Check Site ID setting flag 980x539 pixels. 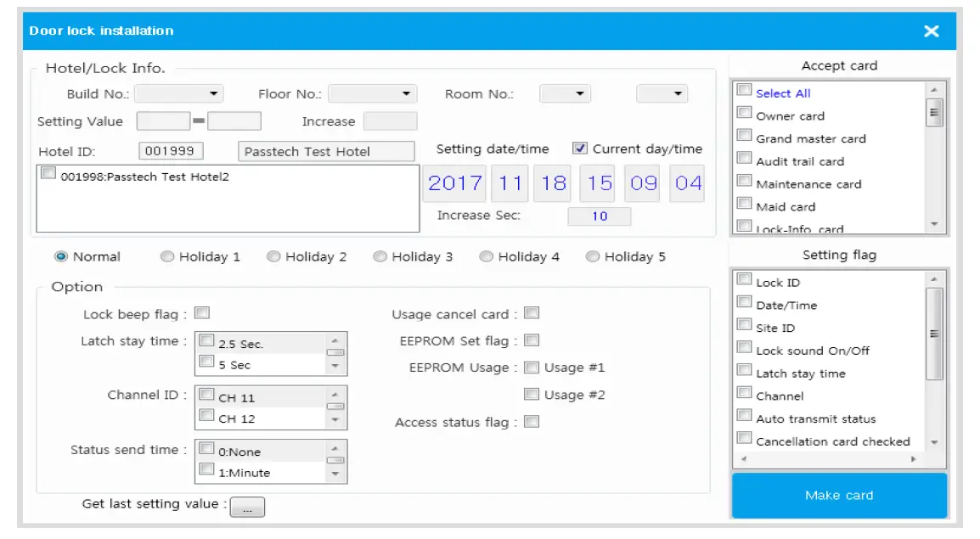click(x=744, y=324)
